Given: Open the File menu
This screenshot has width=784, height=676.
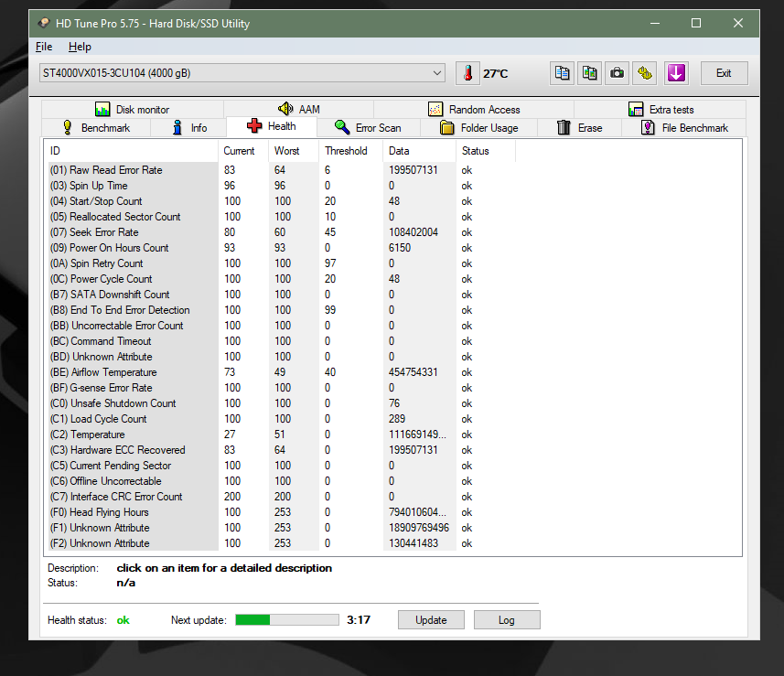Looking at the screenshot, I should pos(44,47).
